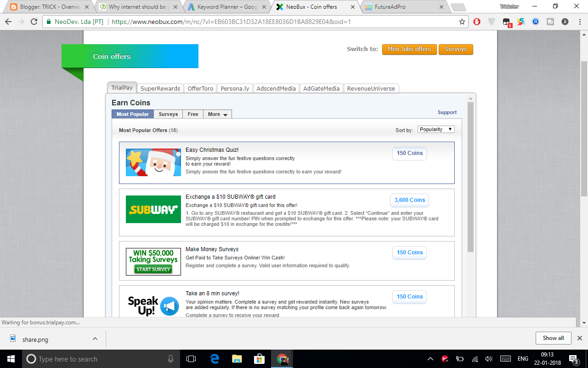This screenshot has height=368, width=588.
Task: Click Show all downloads button
Action: pos(553,338)
